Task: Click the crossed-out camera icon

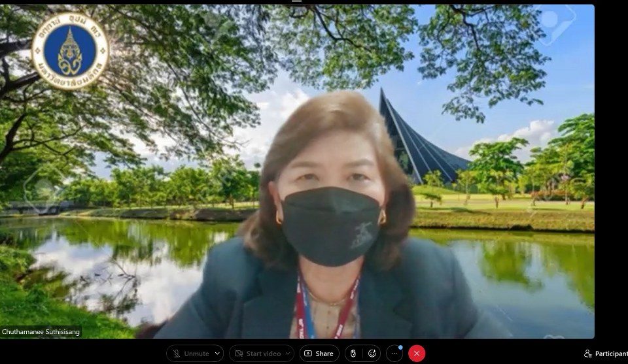Action: coord(238,354)
